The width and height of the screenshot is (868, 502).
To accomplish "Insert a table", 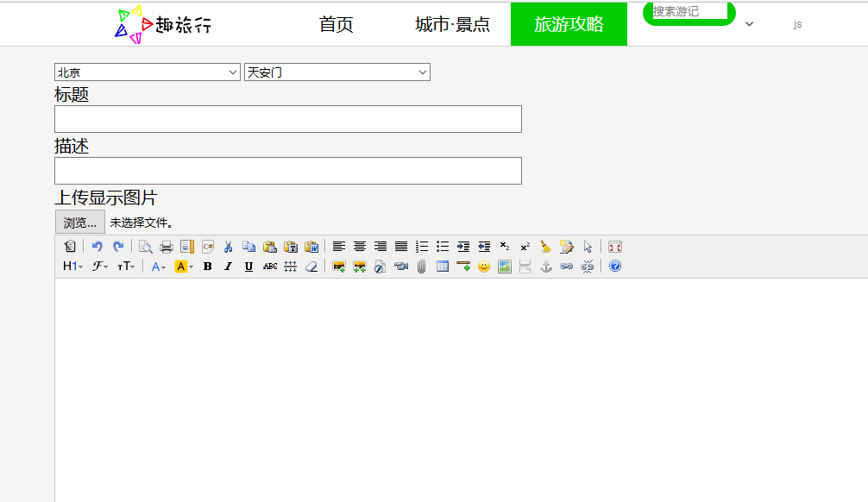I will click(443, 267).
